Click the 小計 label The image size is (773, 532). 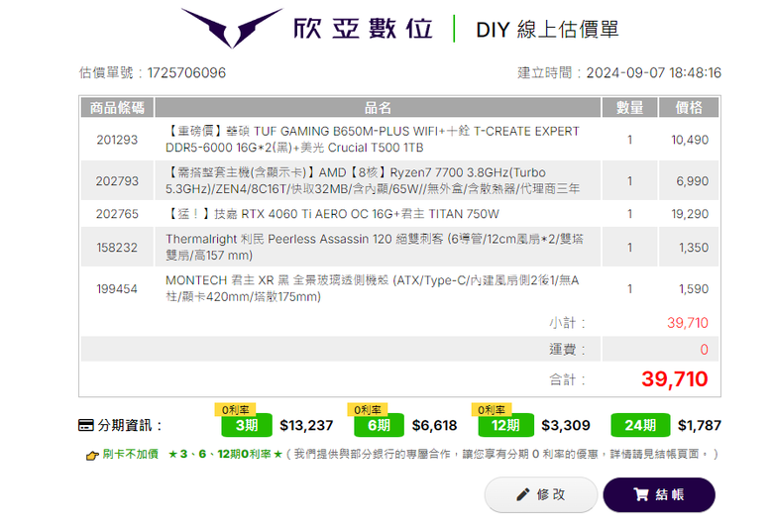568,323
